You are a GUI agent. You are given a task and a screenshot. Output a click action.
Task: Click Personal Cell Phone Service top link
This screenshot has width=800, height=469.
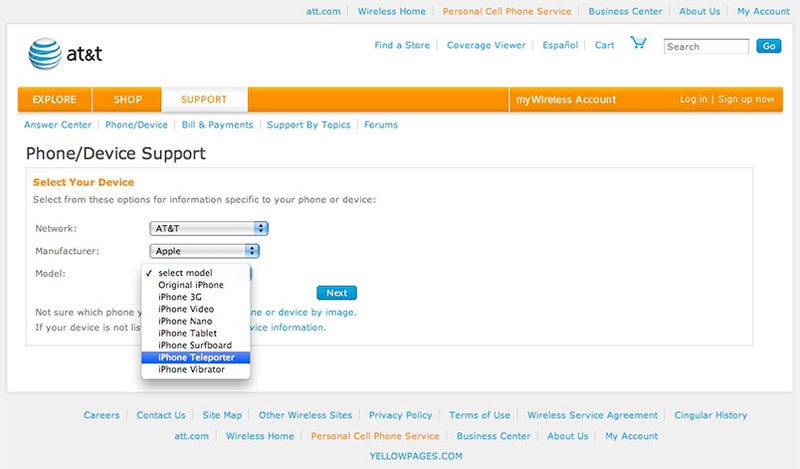pos(507,11)
